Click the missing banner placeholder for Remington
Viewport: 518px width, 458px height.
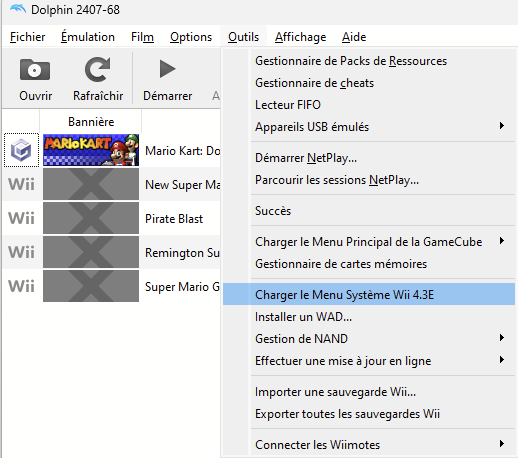tap(91, 252)
